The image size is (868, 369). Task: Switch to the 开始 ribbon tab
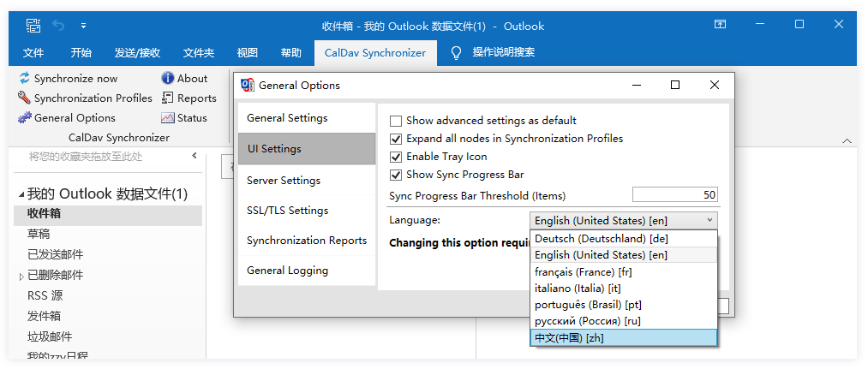pyautogui.click(x=81, y=53)
